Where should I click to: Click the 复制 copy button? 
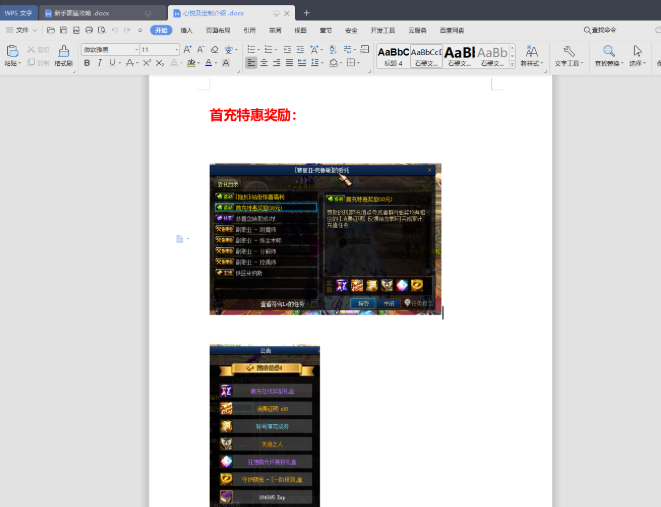pyautogui.click(x=38, y=63)
